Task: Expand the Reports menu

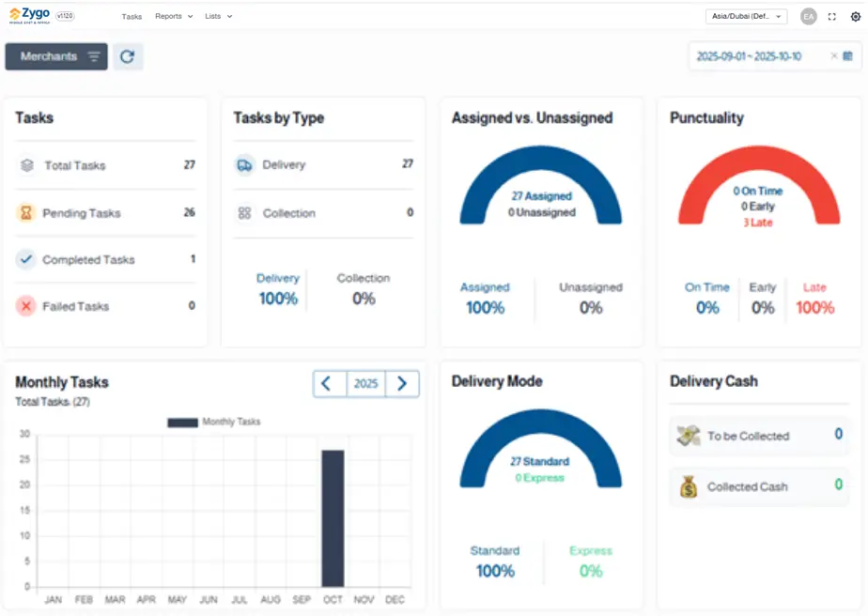Action: pos(174,16)
